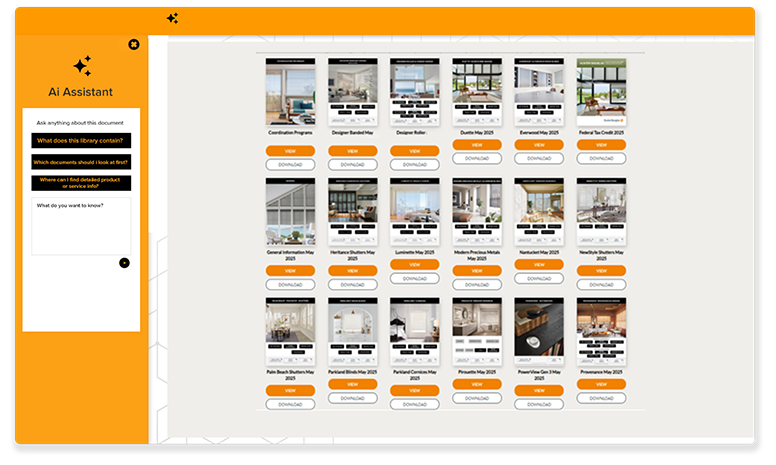Image resolution: width=776 pixels, height=465 pixels.
Task: View Parkland Blinds May 2025
Action: point(352,384)
